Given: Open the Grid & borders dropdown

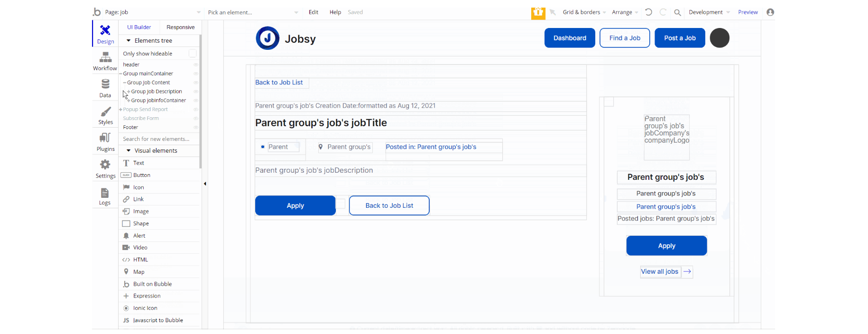Looking at the screenshot, I should tap(584, 12).
